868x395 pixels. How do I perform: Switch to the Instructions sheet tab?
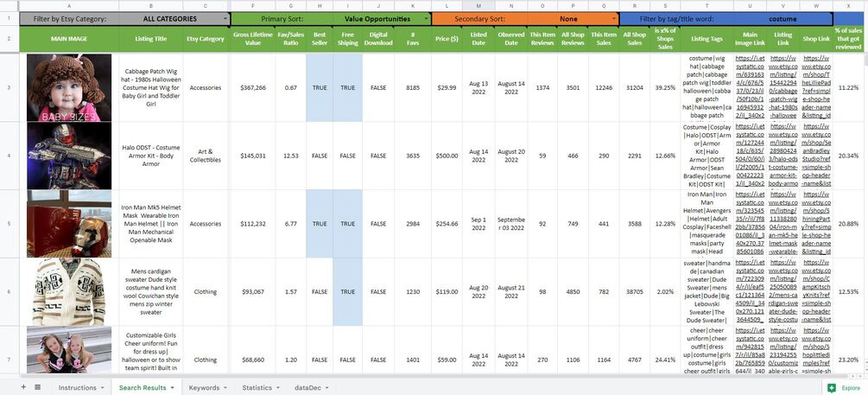(x=77, y=388)
